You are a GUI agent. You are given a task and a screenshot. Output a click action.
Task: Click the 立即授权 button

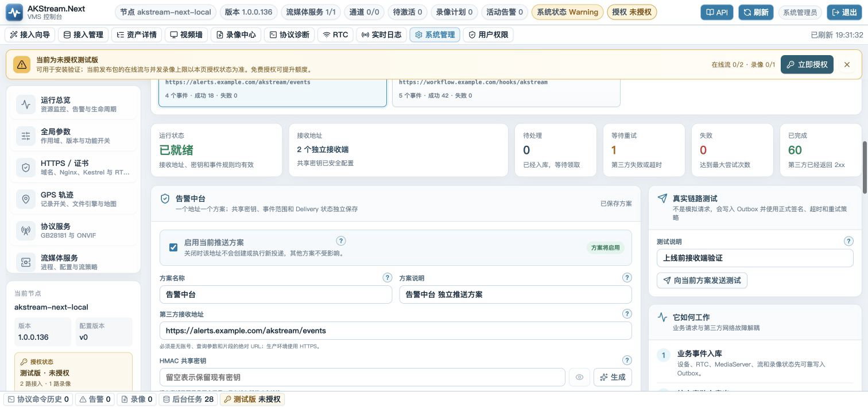click(807, 65)
